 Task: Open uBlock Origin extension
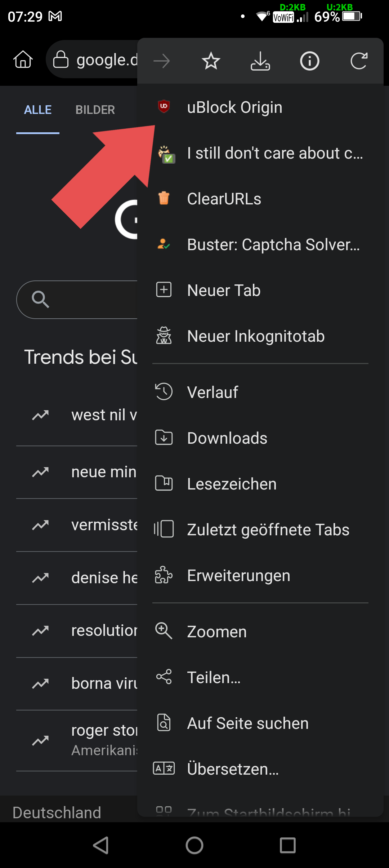(x=234, y=107)
